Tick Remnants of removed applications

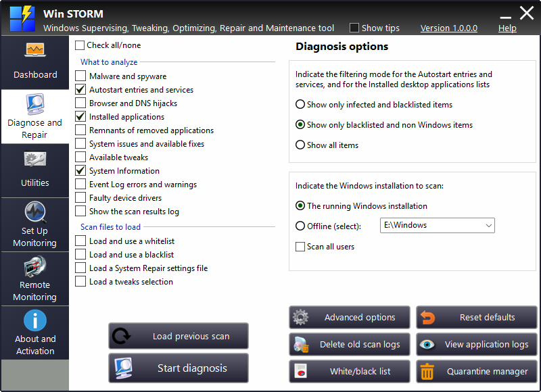(80, 130)
